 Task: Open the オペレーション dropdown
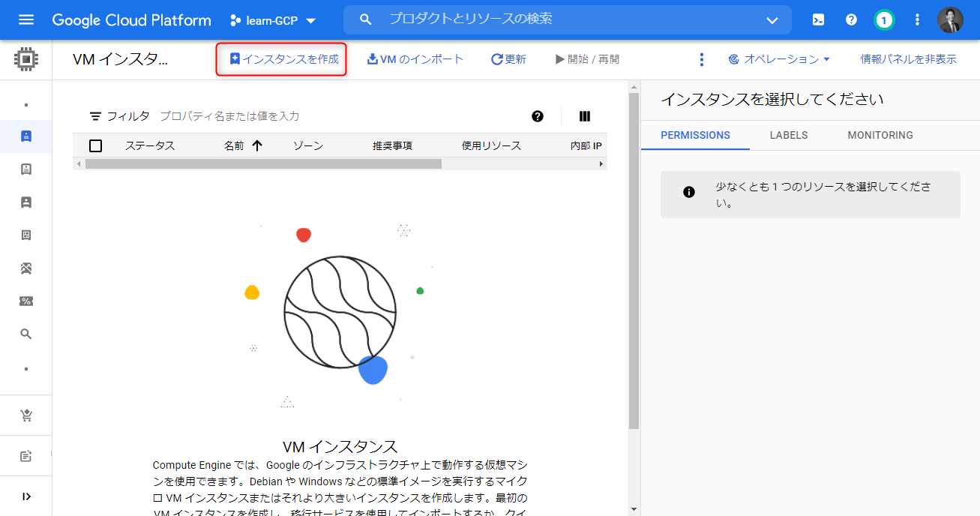[779, 59]
